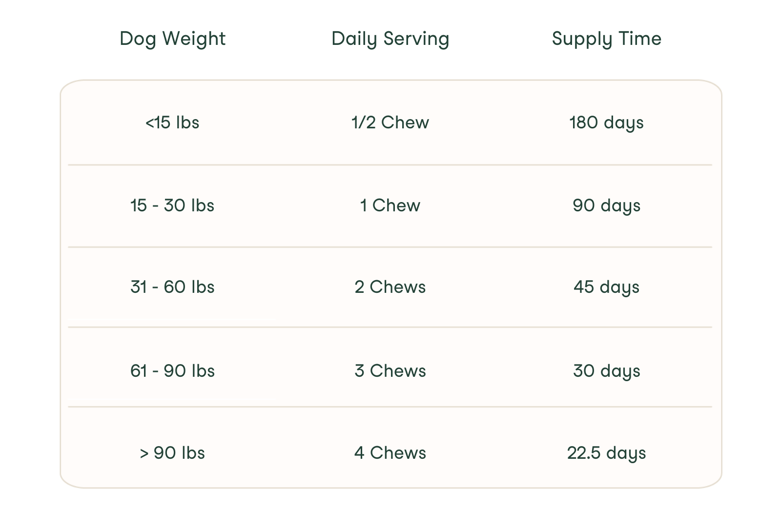781x532 pixels.
Task: Select the <15 lbs weight cell
Action: [172, 123]
